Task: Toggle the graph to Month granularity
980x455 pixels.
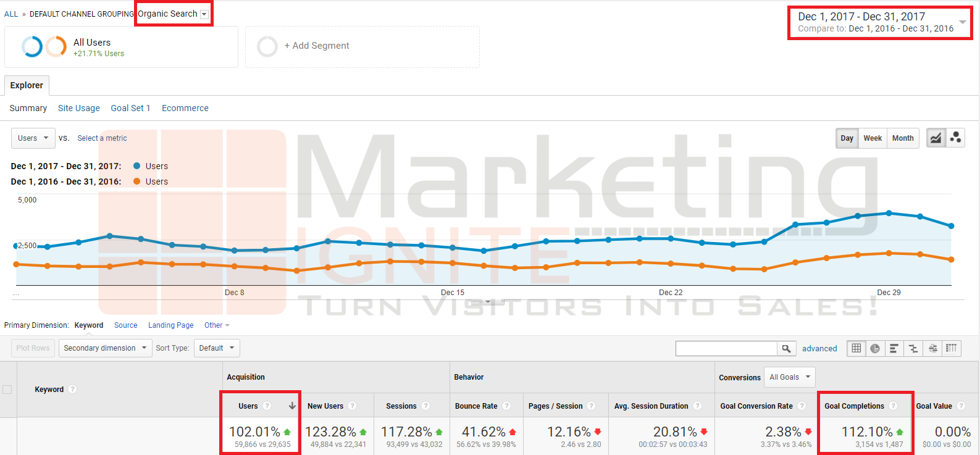Action: point(902,138)
